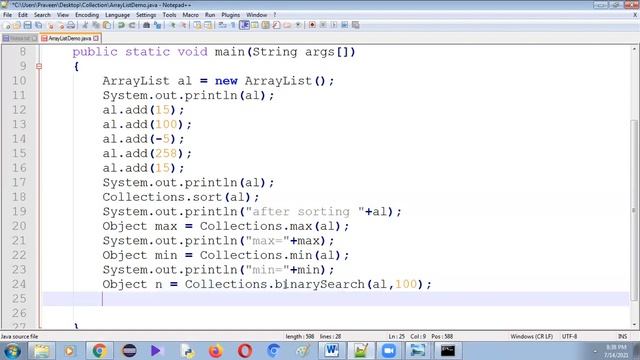Toggle Synchronize Horizontal Scrolling in the toolbar
640x360 pixels.
(208, 25)
